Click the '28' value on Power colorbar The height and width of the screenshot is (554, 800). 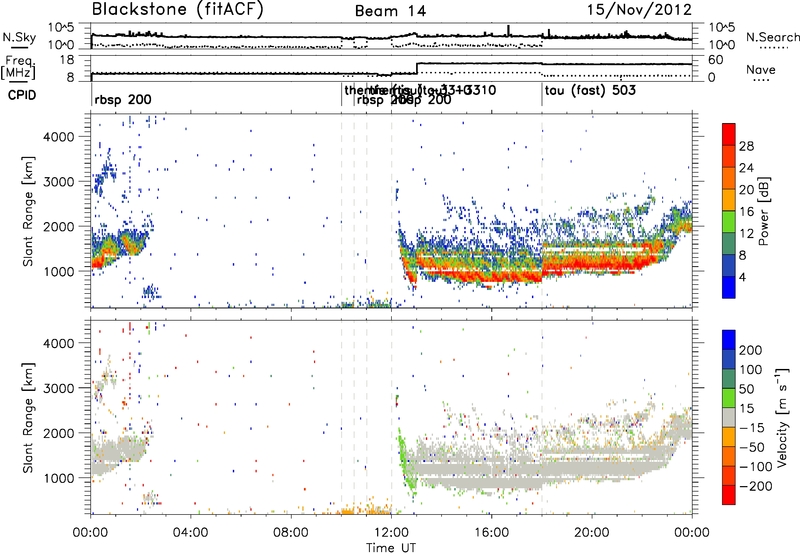[x=746, y=146]
